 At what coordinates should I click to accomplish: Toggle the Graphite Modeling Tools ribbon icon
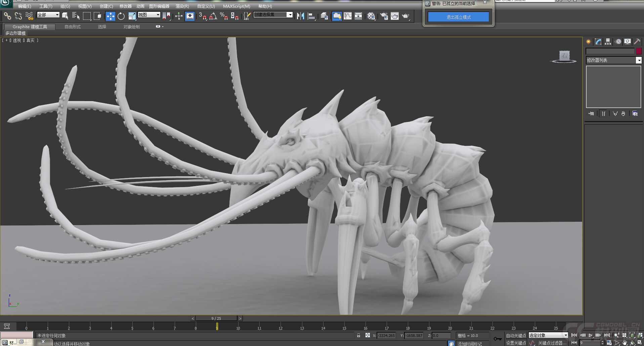[x=337, y=16]
